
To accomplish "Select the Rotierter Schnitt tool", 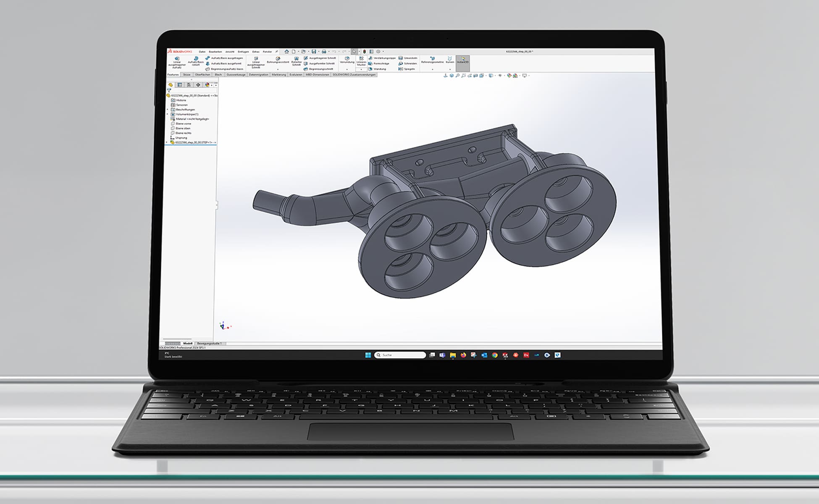I will coord(297,61).
